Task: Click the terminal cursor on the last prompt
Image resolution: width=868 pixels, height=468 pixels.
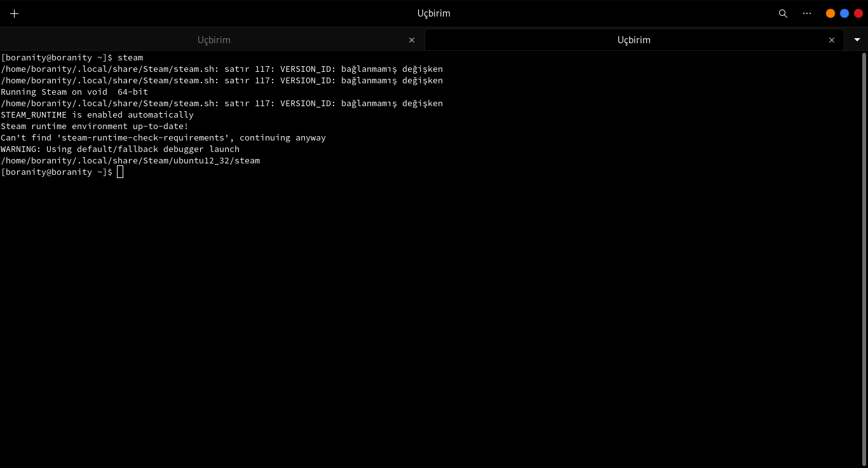Action: [120, 172]
